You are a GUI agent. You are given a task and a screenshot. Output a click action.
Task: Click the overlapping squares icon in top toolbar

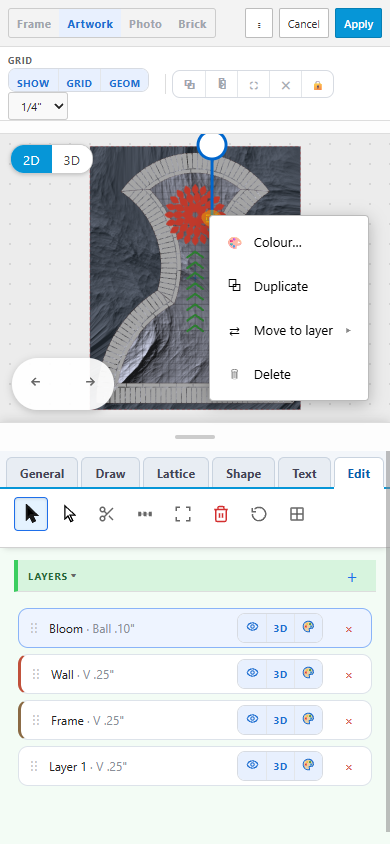pos(189,85)
